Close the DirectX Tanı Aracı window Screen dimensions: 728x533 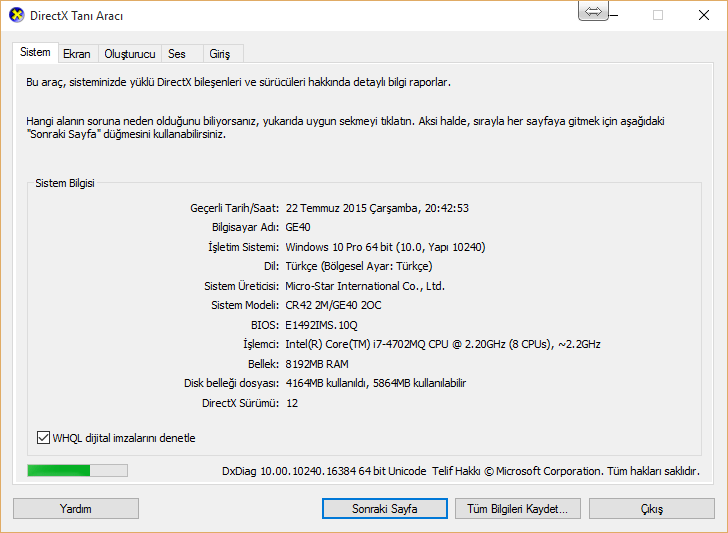704,15
